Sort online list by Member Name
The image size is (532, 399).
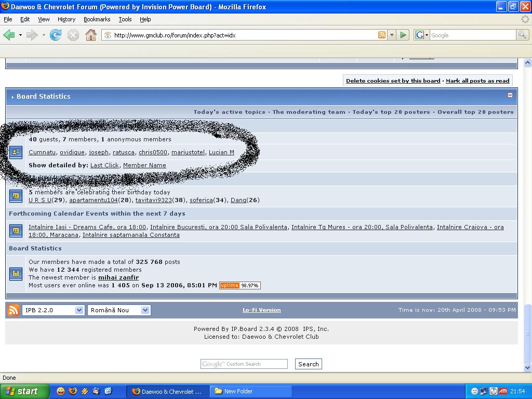tap(144, 165)
